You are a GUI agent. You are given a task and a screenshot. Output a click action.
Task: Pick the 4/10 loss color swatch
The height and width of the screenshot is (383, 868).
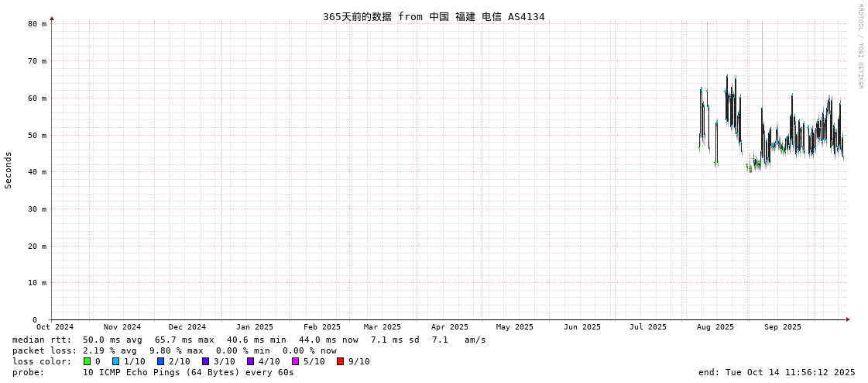pos(251,361)
